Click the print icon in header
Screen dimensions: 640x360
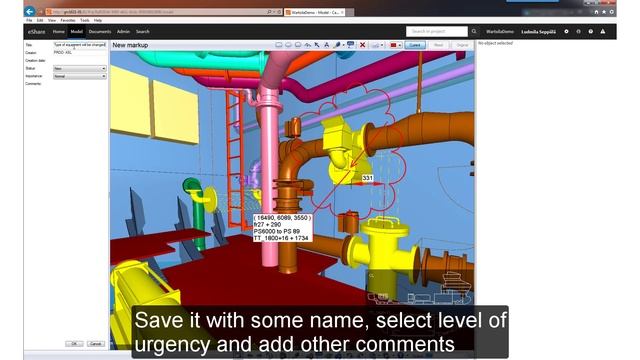coord(578,31)
